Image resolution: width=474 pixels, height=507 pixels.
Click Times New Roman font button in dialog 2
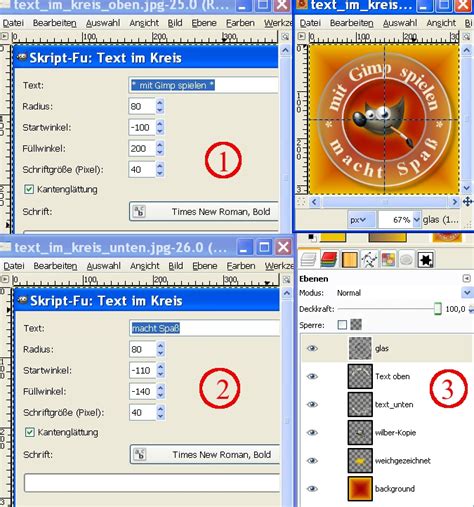(x=204, y=454)
